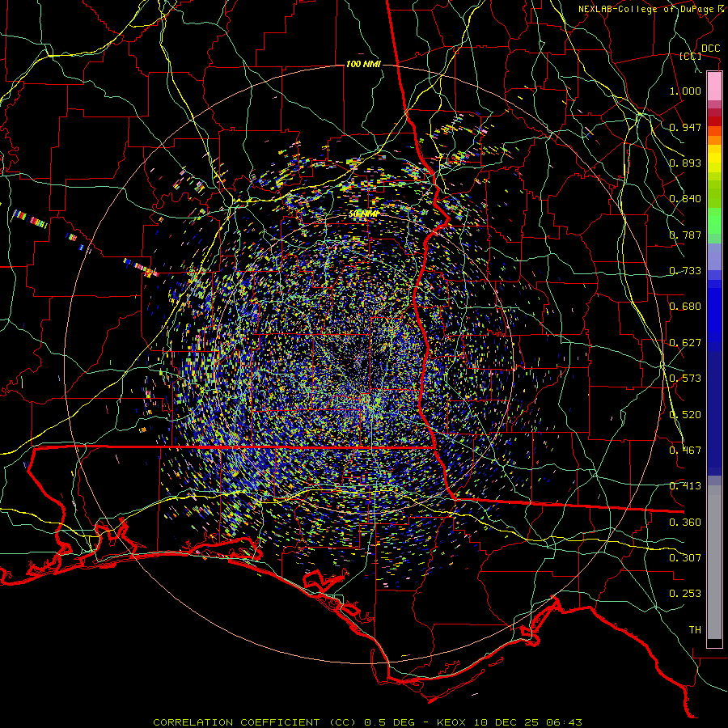Click the 1.000 scale value
The width and height of the screenshot is (728, 728).
pyautogui.click(x=685, y=91)
